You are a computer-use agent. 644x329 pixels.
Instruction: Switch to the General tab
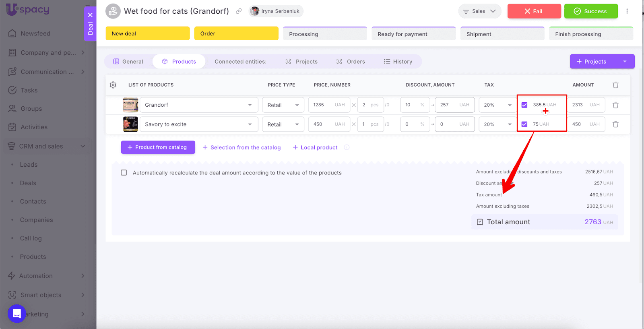(128, 62)
